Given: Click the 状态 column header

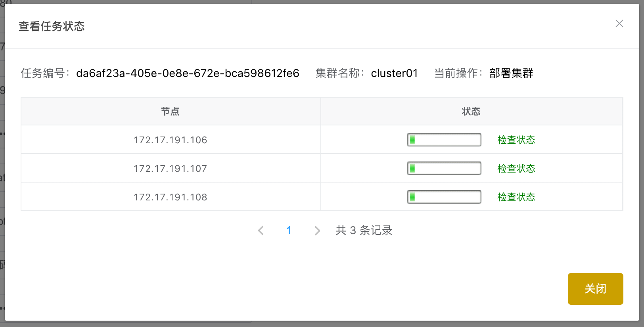Looking at the screenshot, I should 471,112.
